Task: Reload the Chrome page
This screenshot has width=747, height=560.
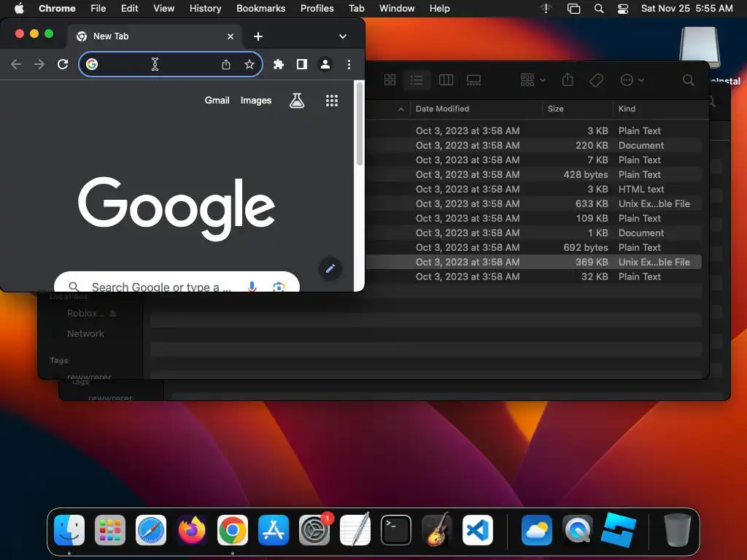Action: pyautogui.click(x=63, y=64)
